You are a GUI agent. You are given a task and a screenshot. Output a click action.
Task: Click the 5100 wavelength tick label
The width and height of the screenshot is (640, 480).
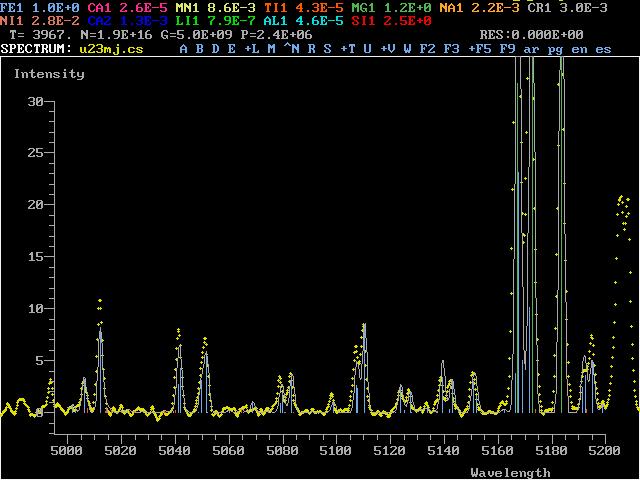click(x=336, y=451)
